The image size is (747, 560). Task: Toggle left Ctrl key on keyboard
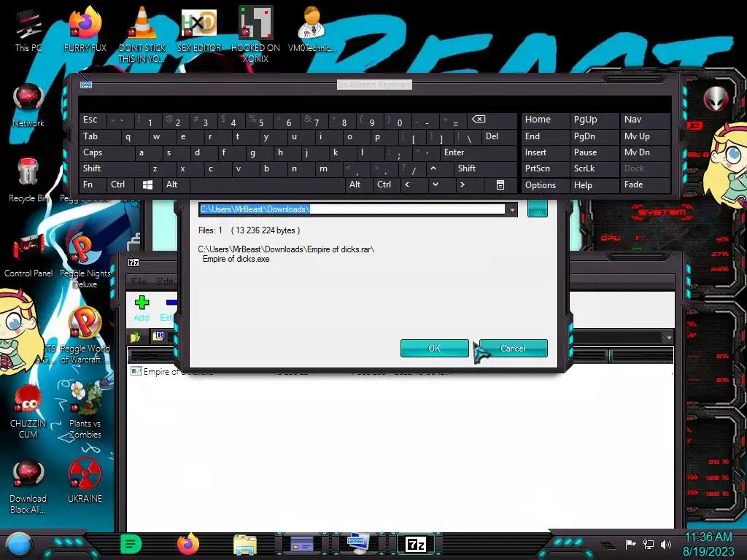click(120, 184)
